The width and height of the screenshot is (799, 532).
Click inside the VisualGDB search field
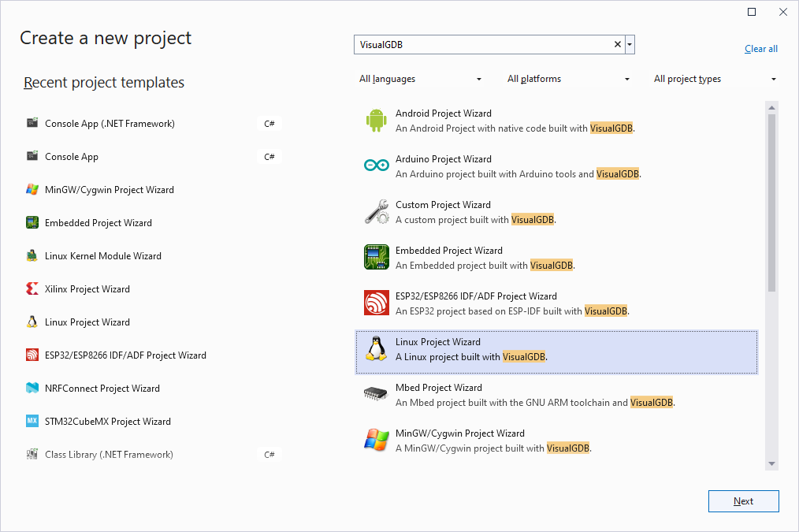point(484,45)
